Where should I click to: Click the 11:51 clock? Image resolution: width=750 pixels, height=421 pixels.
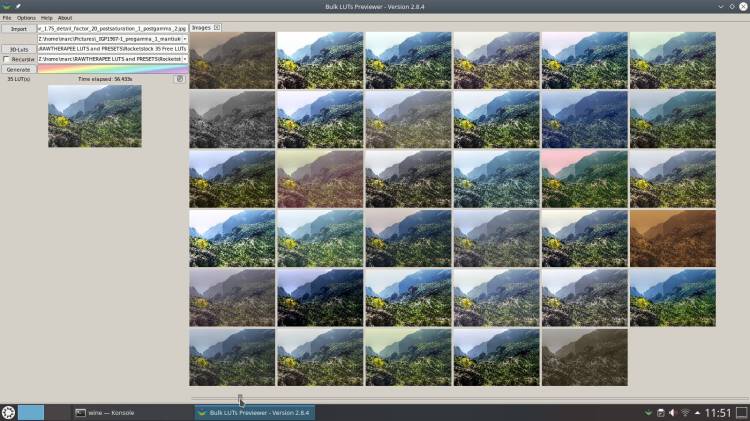[x=718, y=412]
